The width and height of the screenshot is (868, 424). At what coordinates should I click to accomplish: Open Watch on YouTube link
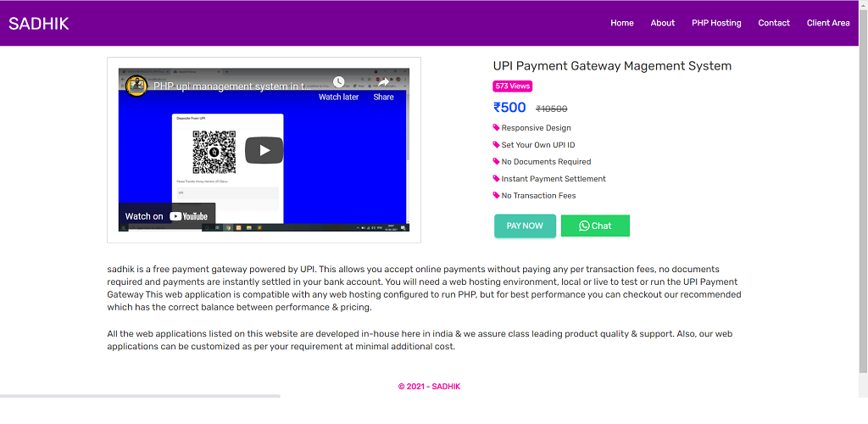coord(167,216)
